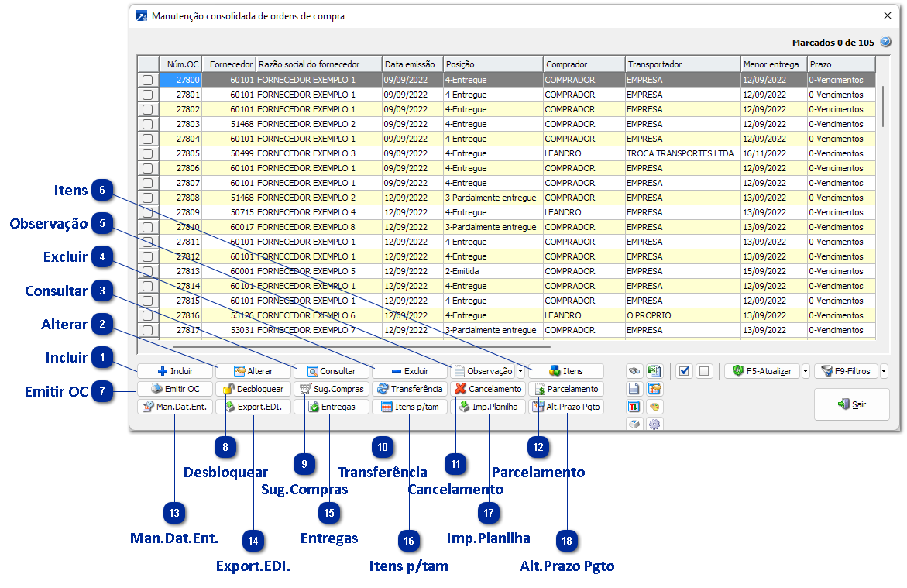Viewport: 907px width, 588px height.
Task: Click the blue help icon near Marcados
Action: (886, 43)
